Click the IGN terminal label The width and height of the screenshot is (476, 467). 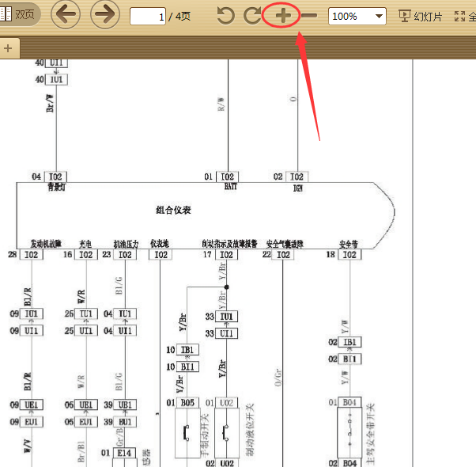[x=298, y=188]
